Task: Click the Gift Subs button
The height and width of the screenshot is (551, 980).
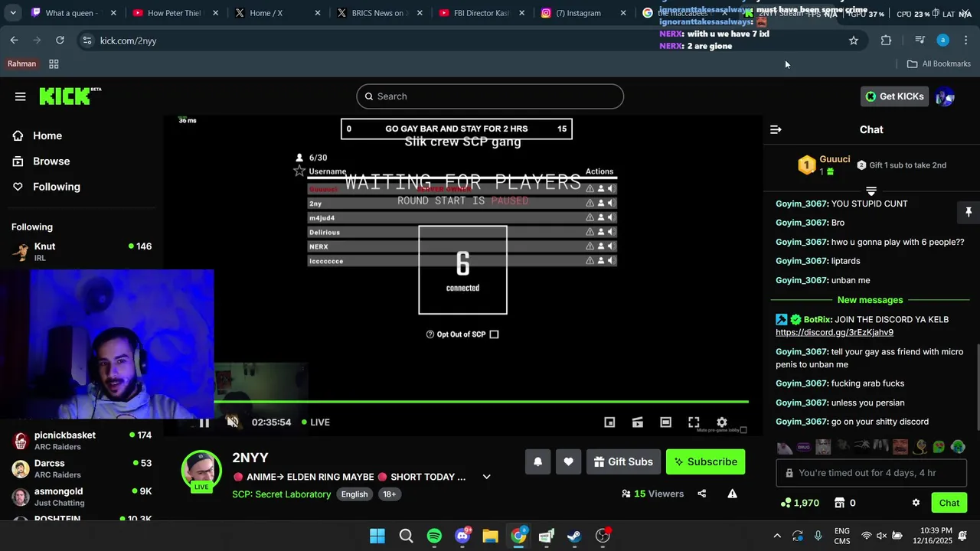Action: pos(623,461)
